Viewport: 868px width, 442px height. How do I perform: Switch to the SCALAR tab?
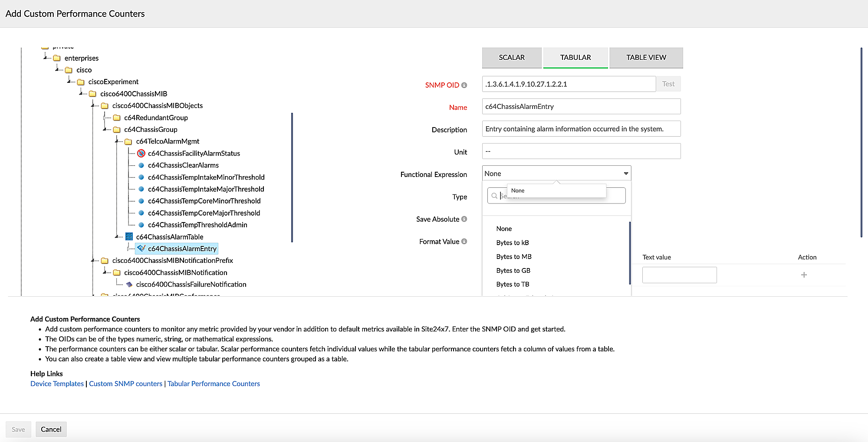coord(511,57)
